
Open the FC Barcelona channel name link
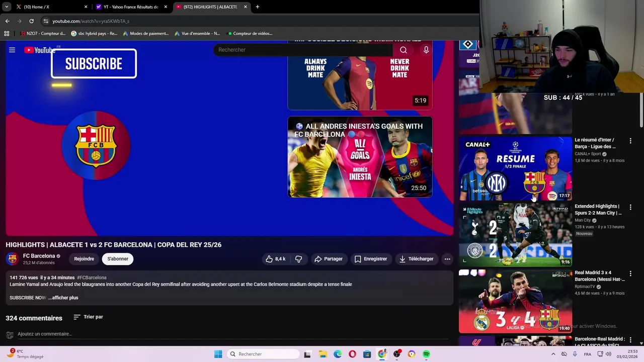[x=39, y=256]
